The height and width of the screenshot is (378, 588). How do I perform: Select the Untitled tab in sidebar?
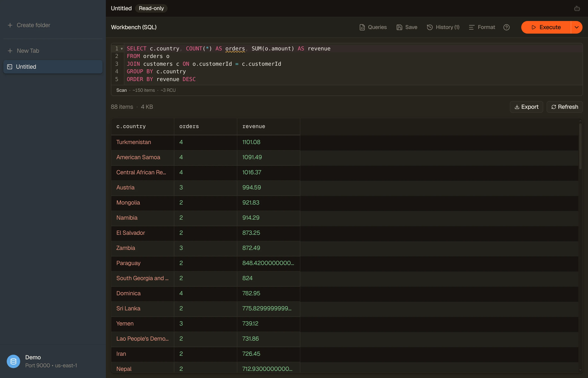pyautogui.click(x=53, y=67)
